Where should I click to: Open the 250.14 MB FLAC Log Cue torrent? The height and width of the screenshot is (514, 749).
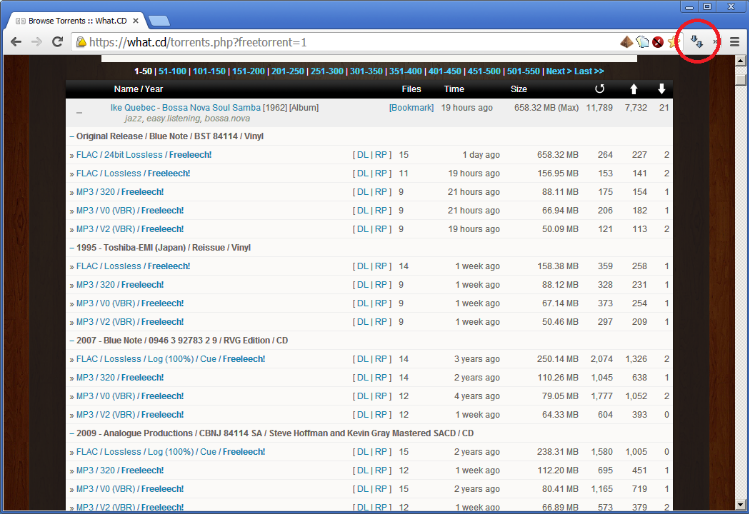tap(171, 359)
